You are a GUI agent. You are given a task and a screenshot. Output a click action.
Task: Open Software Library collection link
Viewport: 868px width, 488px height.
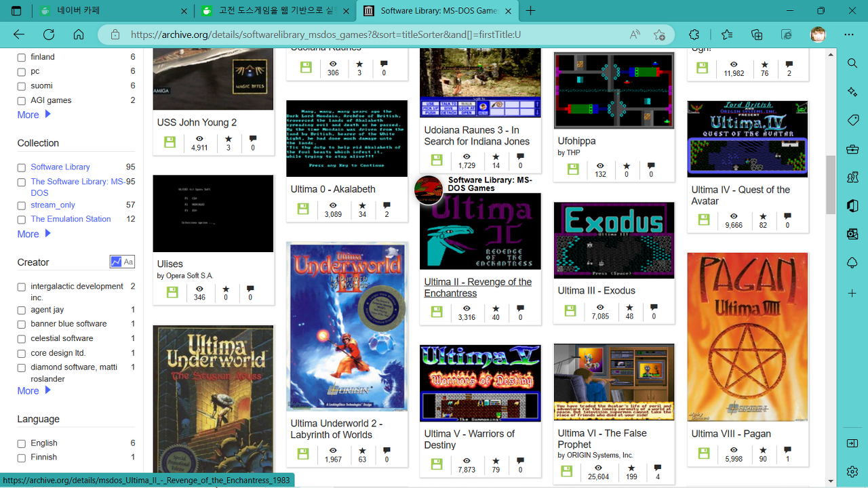[x=60, y=167]
